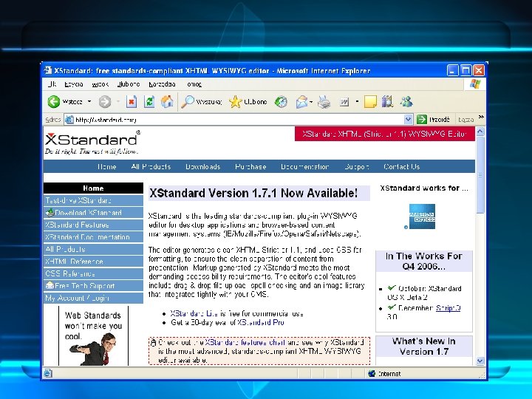
Task: Open History clock icon in toolbar
Action: (281, 101)
